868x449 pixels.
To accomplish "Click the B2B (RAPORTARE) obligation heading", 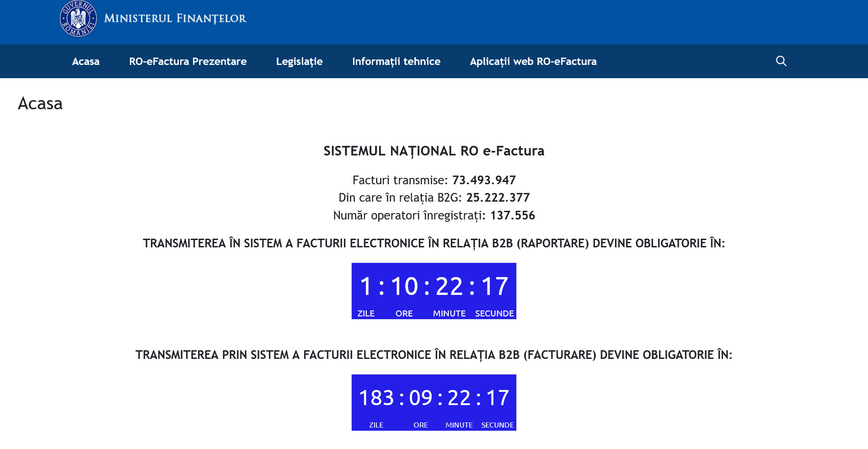I will pyautogui.click(x=434, y=243).
